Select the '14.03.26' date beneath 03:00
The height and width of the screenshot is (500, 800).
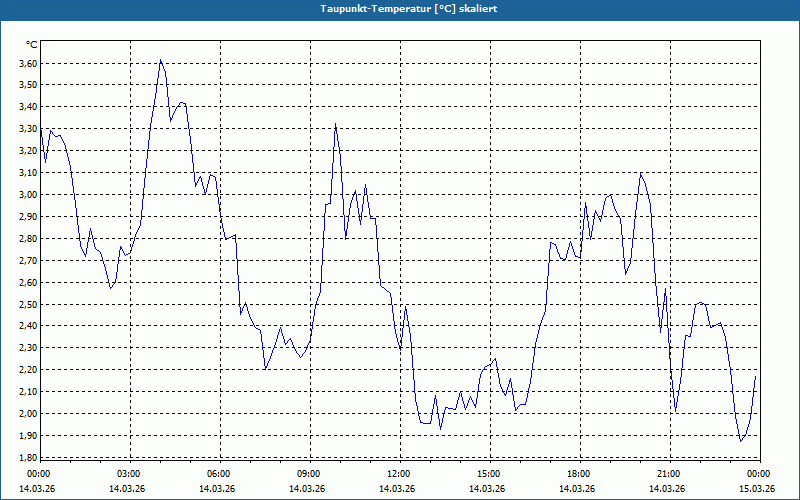coord(127,488)
